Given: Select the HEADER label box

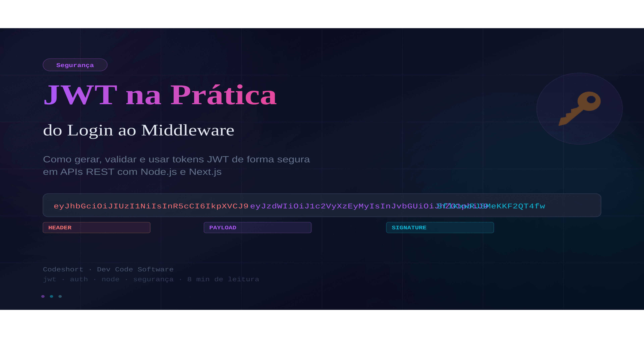Looking at the screenshot, I should click(x=96, y=228).
